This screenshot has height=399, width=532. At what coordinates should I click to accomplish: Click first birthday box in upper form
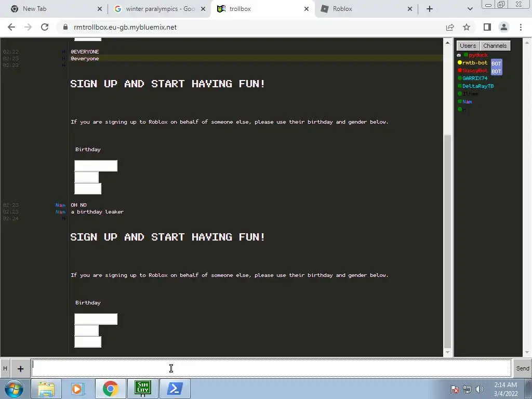96,166
